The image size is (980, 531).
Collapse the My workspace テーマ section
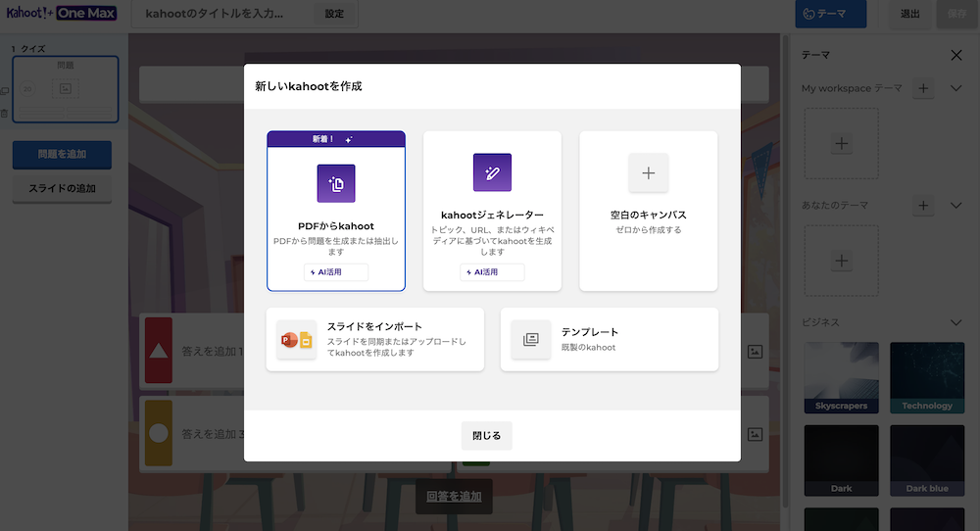click(x=956, y=88)
